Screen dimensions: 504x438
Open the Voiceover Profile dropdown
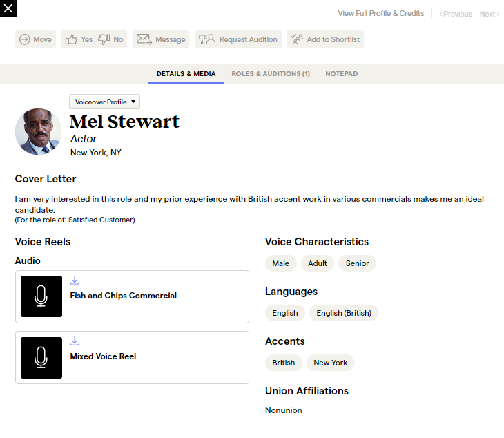pyautogui.click(x=104, y=102)
